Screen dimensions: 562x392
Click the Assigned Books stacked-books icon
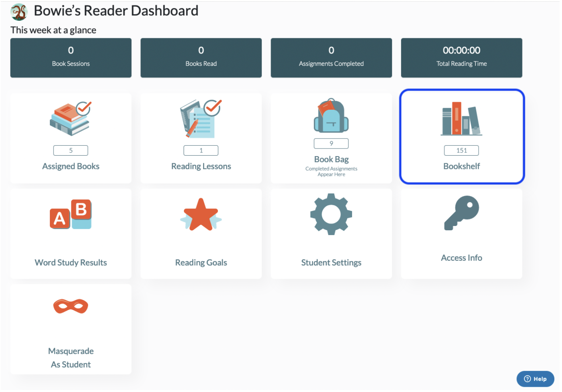(x=71, y=119)
